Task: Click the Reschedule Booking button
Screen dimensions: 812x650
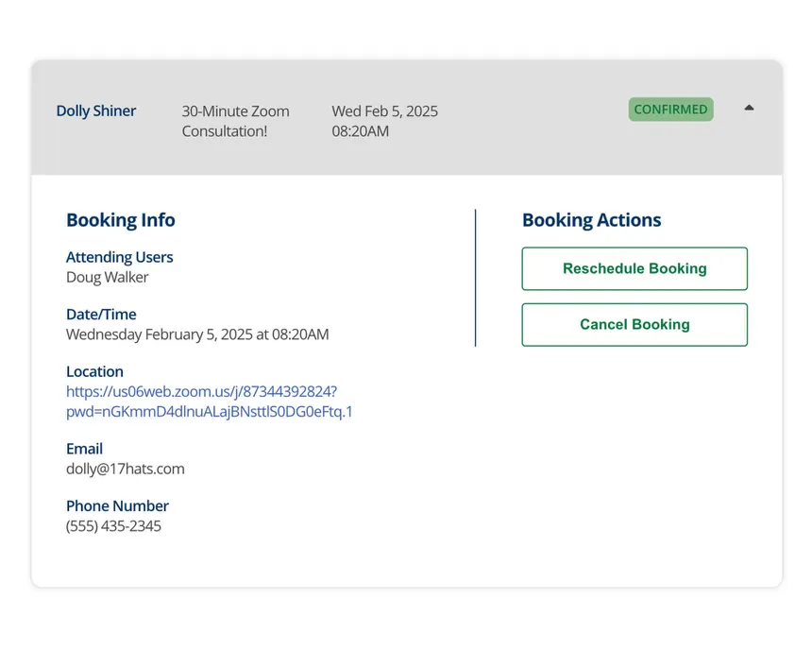Action: (634, 268)
